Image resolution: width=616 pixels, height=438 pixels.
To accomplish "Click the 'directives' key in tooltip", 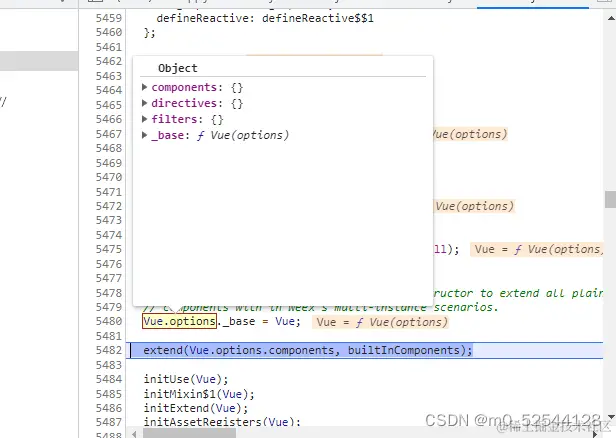I will pos(184,103).
